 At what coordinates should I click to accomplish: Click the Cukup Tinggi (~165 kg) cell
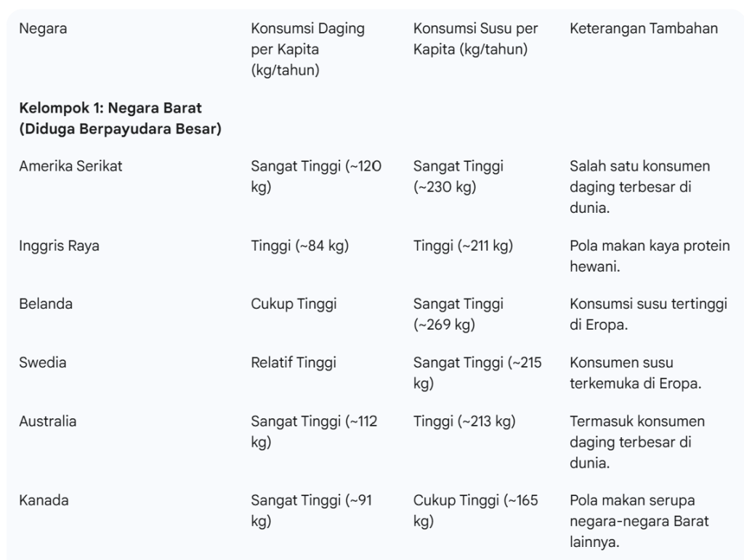475,511
